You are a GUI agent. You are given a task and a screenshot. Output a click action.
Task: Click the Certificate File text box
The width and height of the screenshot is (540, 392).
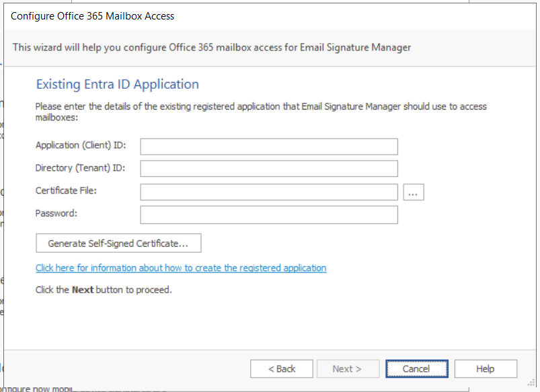click(x=269, y=192)
